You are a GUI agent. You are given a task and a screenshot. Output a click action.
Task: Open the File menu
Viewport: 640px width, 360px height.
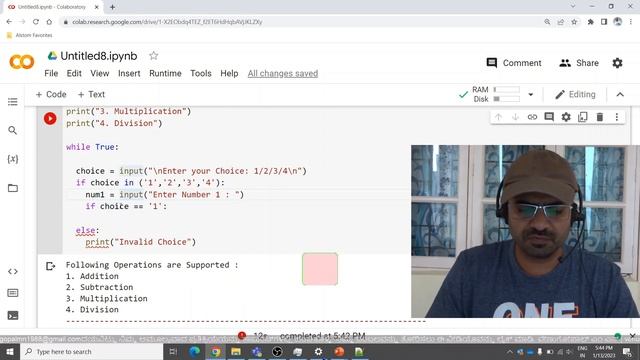(51, 73)
